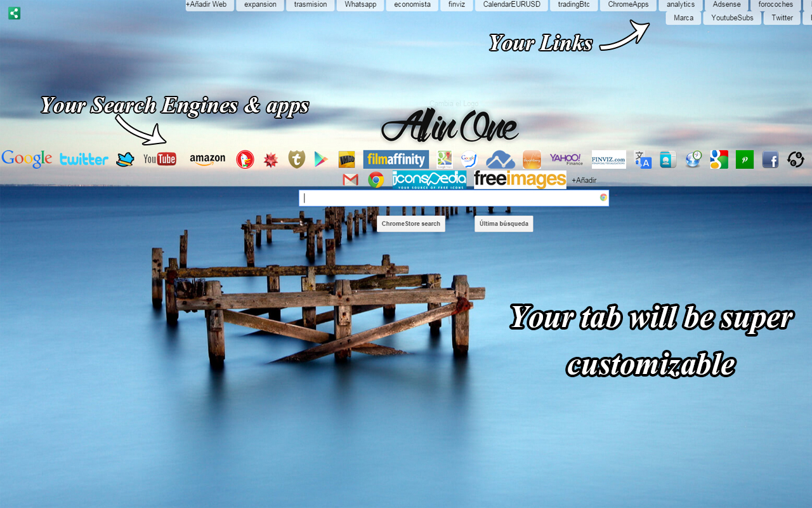The height and width of the screenshot is (508, 812).
Task: Click the small Chrome icon inside search box
Action: [603, 197]
